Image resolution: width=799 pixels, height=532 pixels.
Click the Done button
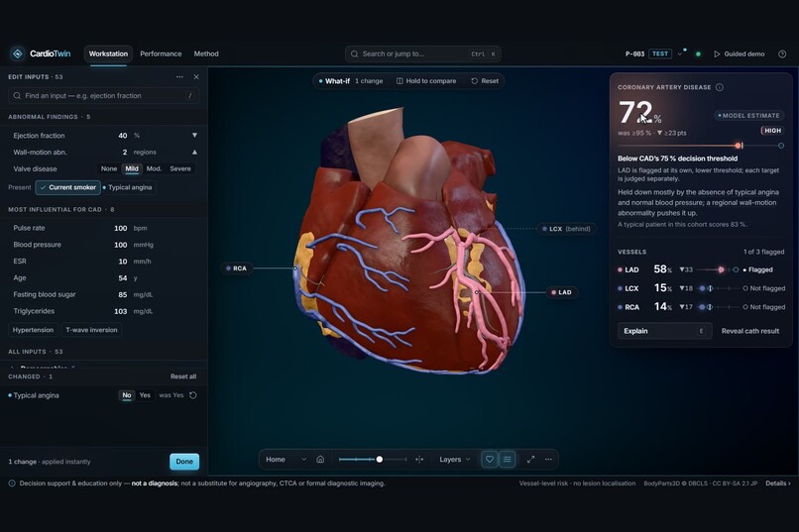(184, 462)
